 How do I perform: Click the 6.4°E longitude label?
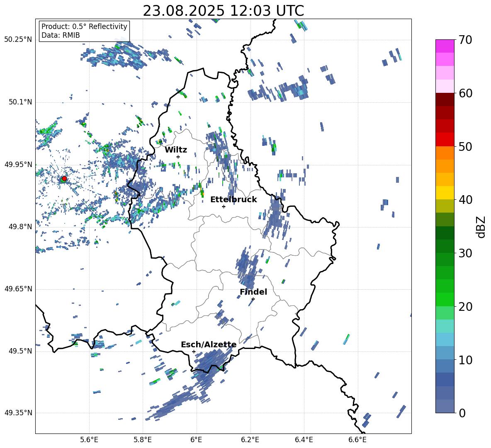pos(304,440)
